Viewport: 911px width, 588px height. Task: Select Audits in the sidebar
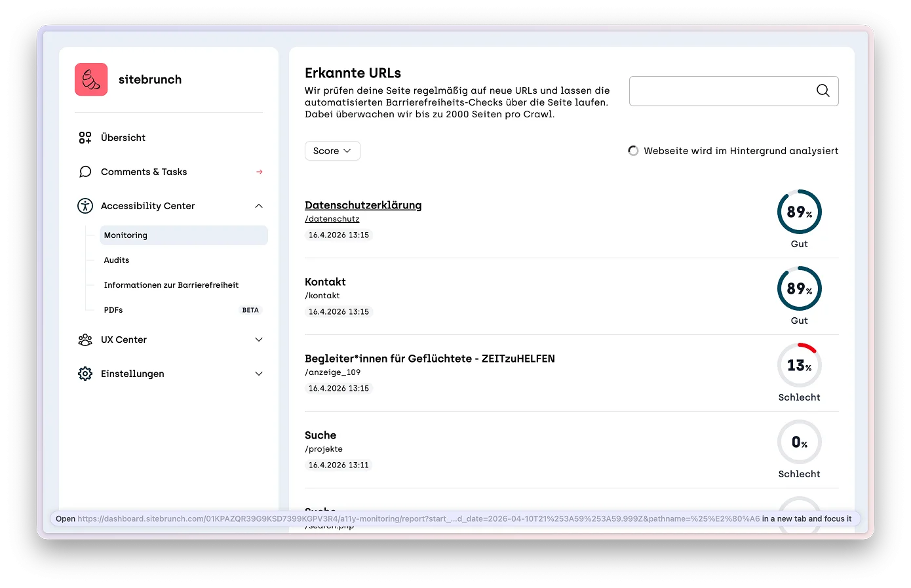[116, 260]
